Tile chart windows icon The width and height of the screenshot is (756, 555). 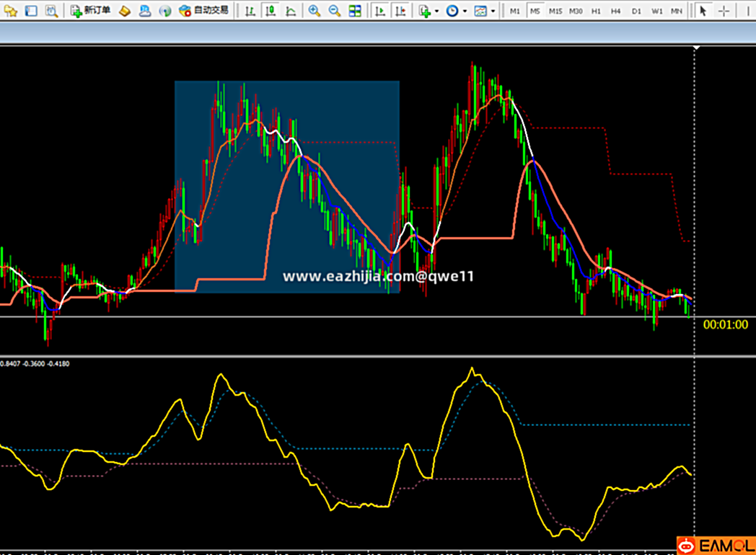[x=355, y=11]
